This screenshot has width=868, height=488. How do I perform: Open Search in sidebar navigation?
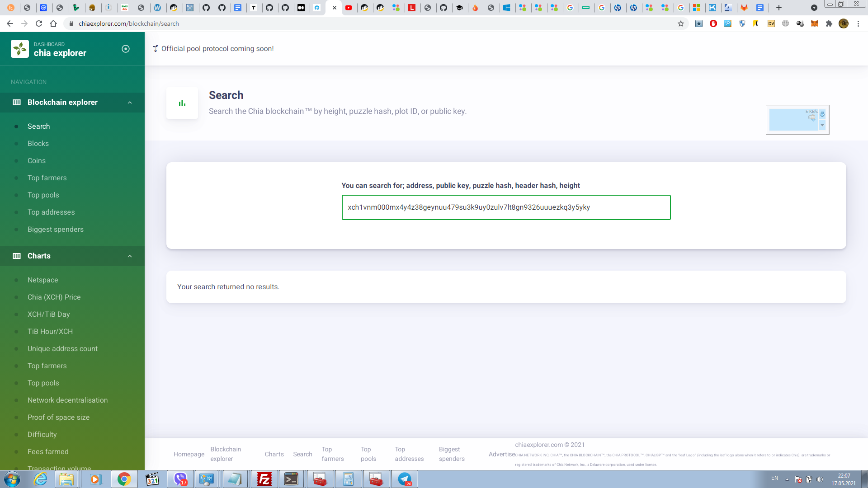click(x=38, y=126)
